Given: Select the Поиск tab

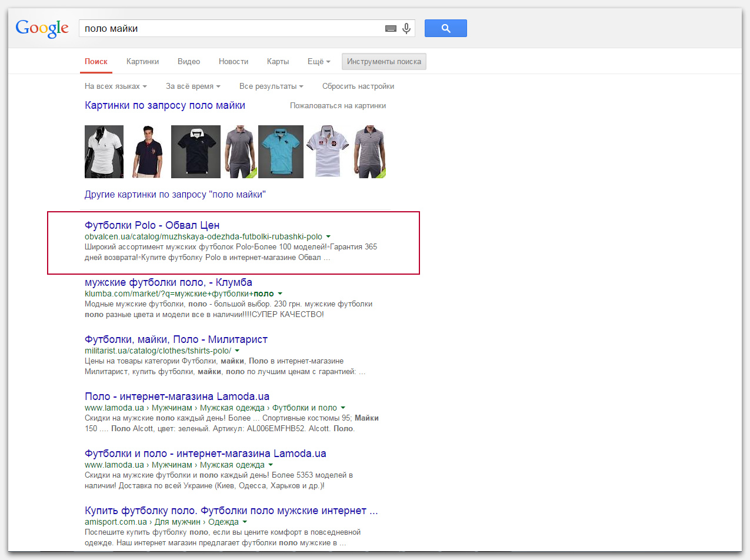Looking at the screenshot, I should coord(96,61).
